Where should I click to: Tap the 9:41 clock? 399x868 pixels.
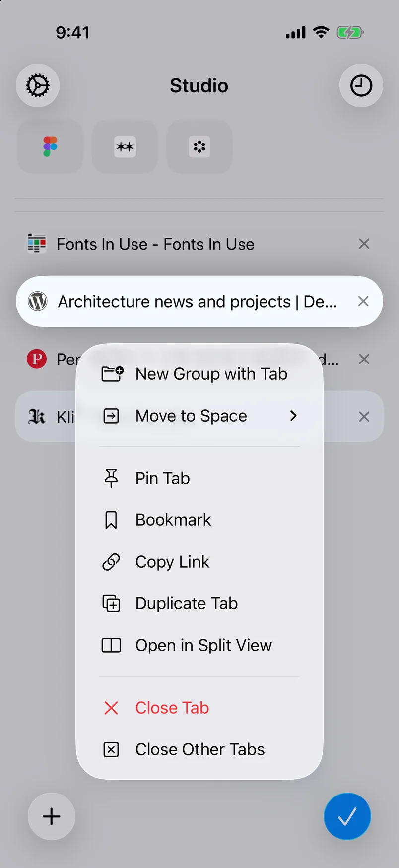[72, 32]
